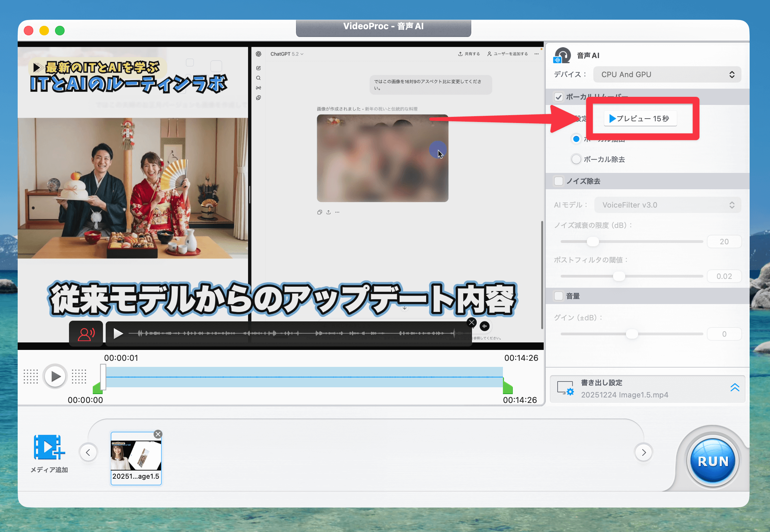770x532 pixels.
Task: Click the previous frame dotted icon
Action: point(31,376)
